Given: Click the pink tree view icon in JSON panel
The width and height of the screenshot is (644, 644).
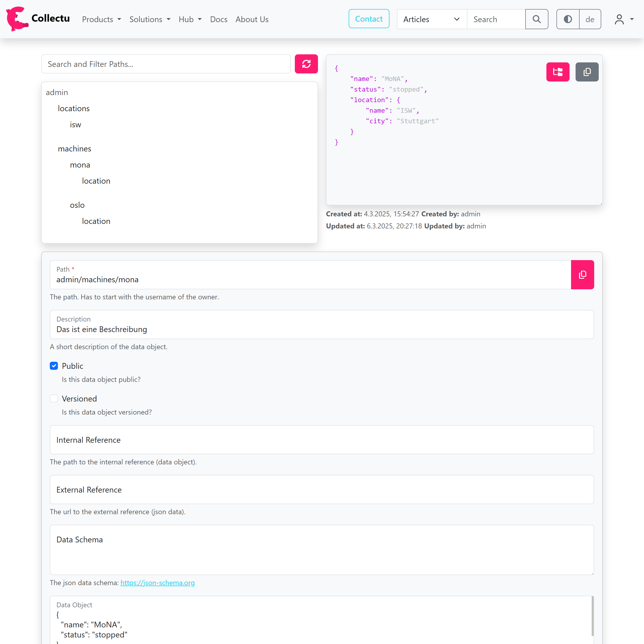Looking at the screenshot, I should point(557,72).
